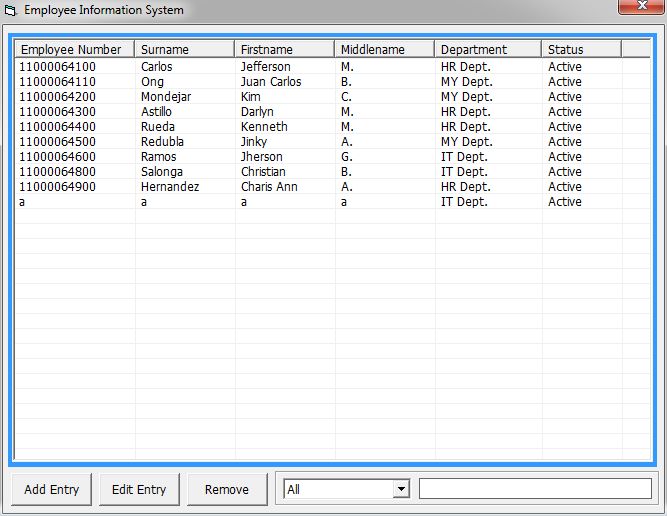Click surname Mondejar
Viewport: 667px width, 516px height.
click(x=166, y=97)
